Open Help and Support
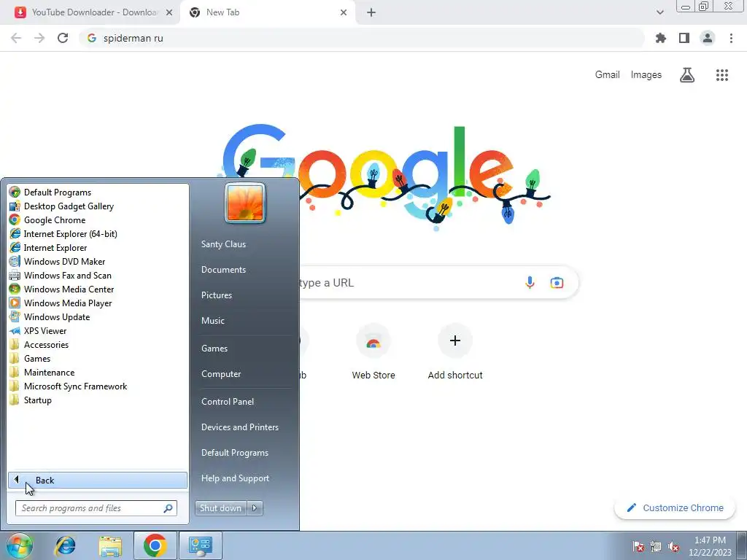Image resolution: width=747 pixels, height=560 pixels. tap(235, 478)
